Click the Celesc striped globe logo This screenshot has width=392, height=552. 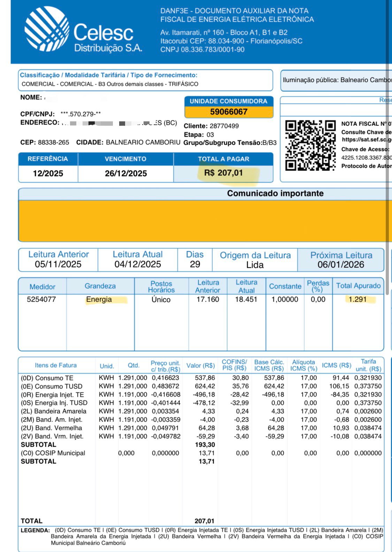pos(46,29)
